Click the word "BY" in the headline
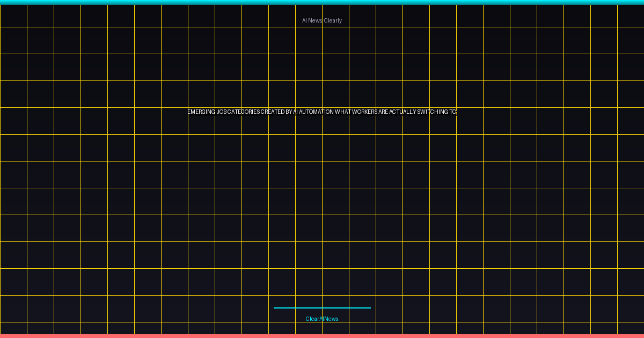Image resolution: width=644 pixels, height=338 pixels. point(289,112)
